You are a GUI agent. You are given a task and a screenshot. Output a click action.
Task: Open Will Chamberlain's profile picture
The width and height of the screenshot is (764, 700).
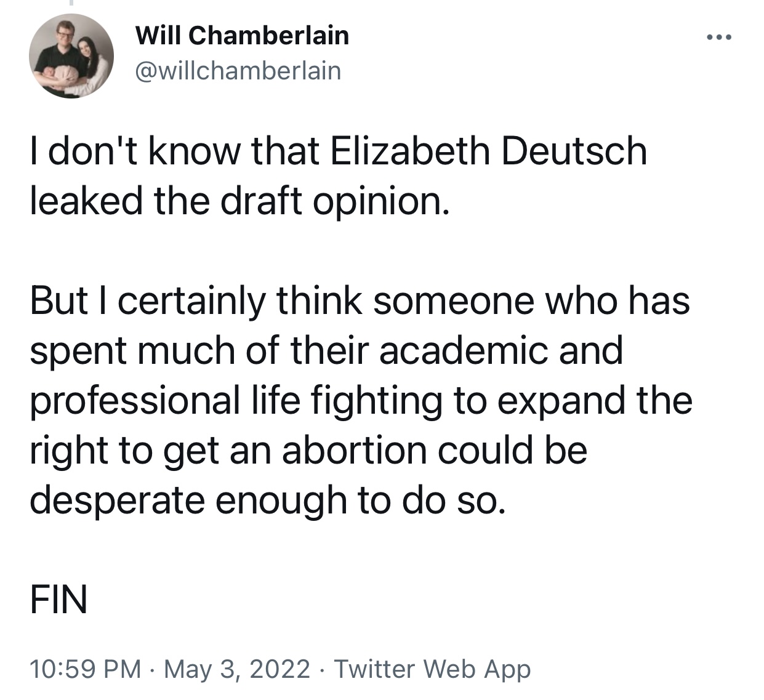(71, 56)
